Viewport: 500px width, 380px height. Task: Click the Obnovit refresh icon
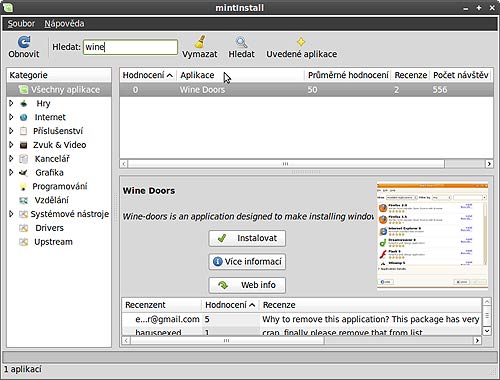coord(24,42)
